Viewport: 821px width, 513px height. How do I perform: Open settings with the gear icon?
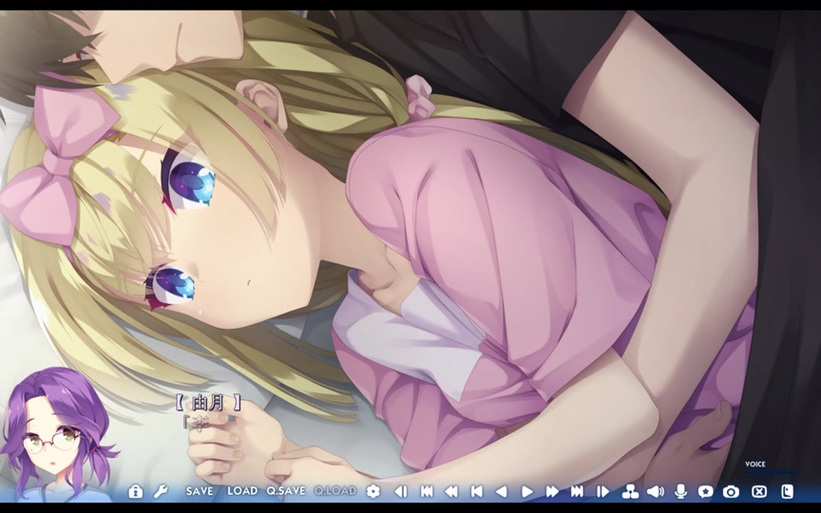click(373, 492)
